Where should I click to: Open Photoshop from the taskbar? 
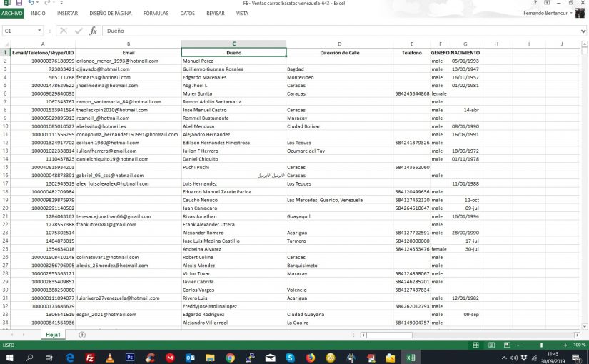coord(130,358)
